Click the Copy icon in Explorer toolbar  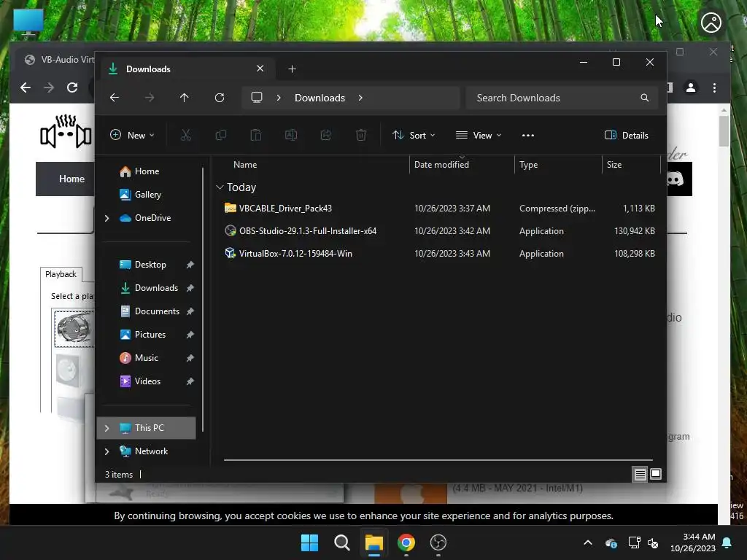pyautogui.click(x=220, y=135)
